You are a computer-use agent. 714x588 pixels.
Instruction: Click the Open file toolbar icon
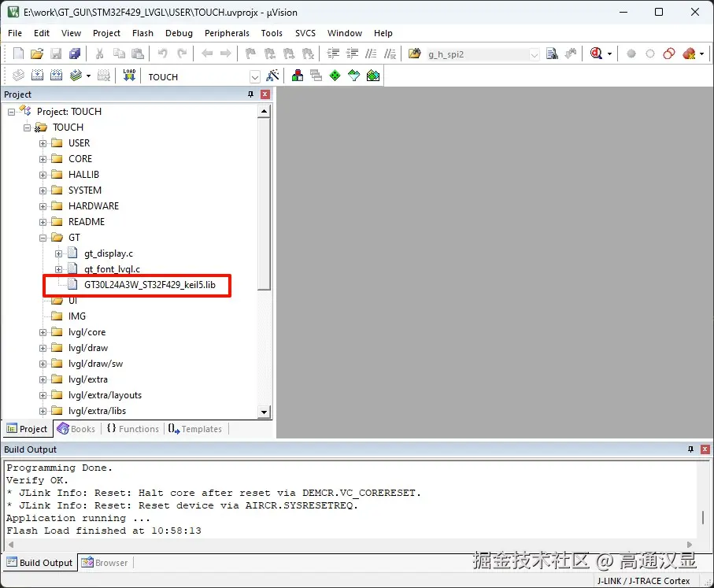(37, 54)
